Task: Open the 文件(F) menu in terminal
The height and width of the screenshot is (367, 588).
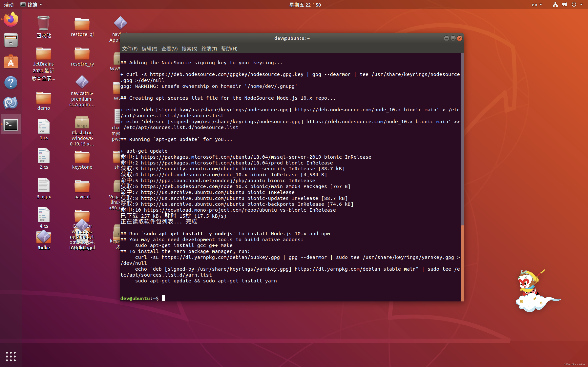Action: (129, 49)
